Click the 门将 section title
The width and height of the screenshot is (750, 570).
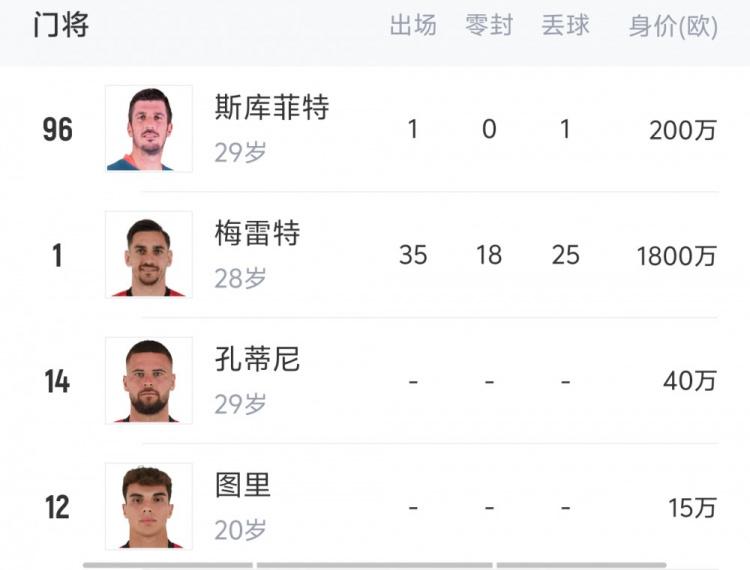point(61,25)
